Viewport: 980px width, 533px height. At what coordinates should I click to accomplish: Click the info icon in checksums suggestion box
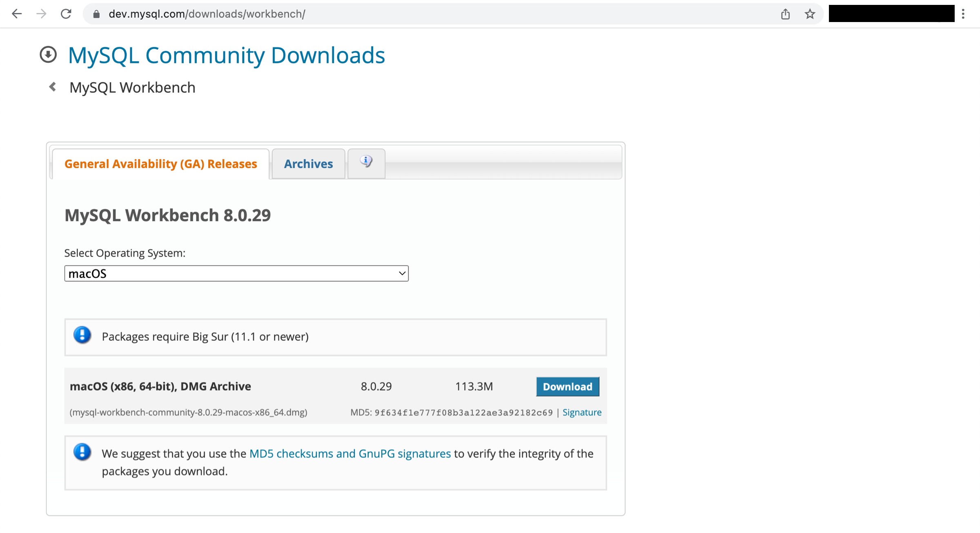click(82, 453)
